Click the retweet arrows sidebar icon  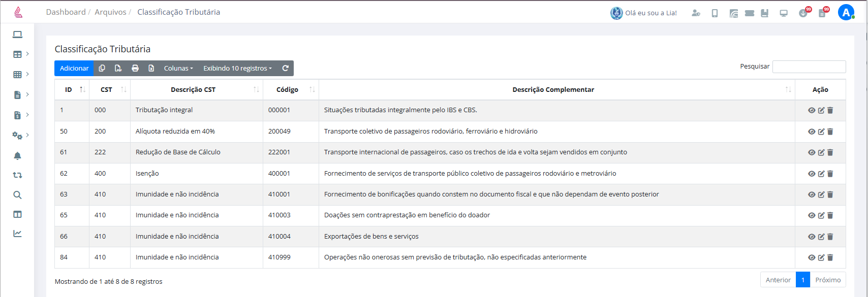click(17, 175)
